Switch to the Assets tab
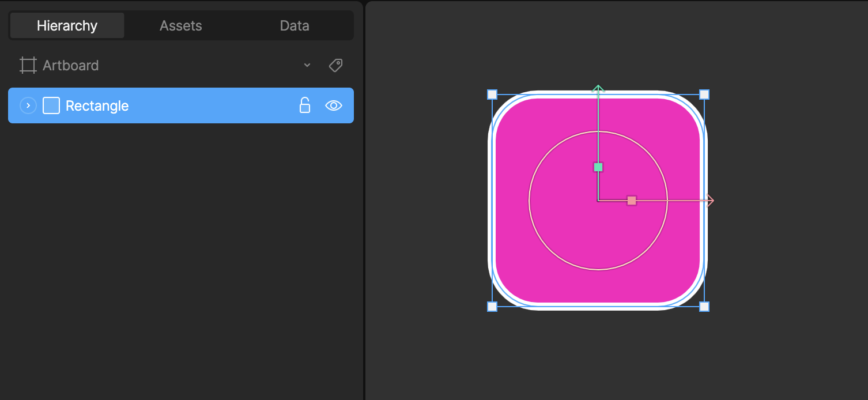The image size is (868, 400). [x=180, y=25]
